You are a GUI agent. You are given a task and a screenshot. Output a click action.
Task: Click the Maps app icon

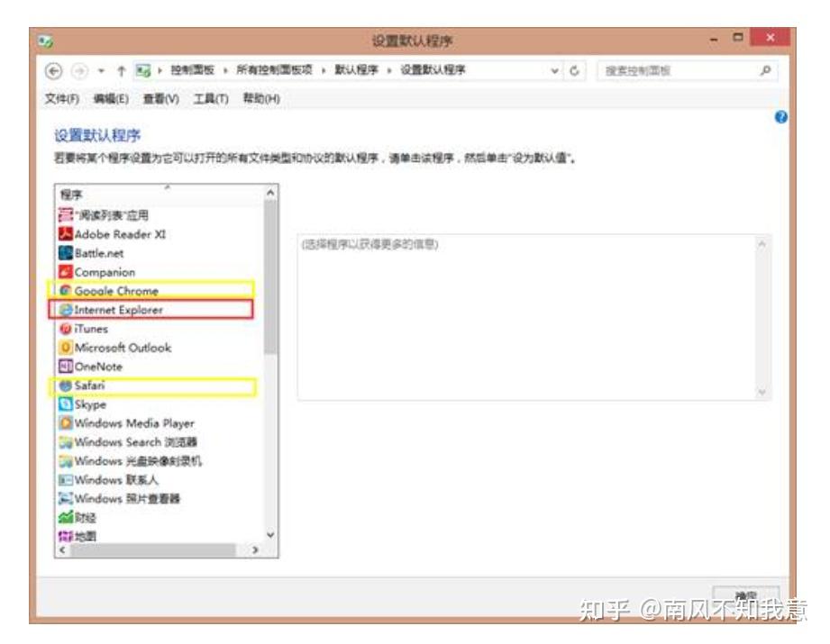click(65, 536)
